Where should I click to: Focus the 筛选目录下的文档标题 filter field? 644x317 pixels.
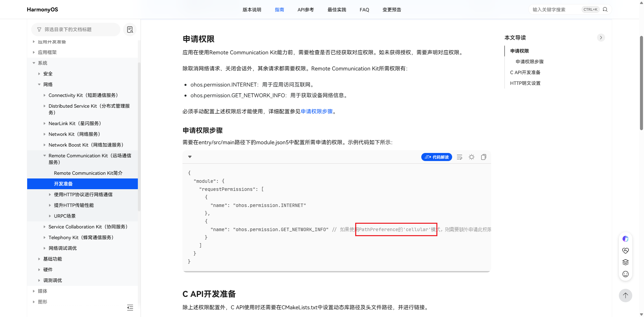tap(76, 30)
